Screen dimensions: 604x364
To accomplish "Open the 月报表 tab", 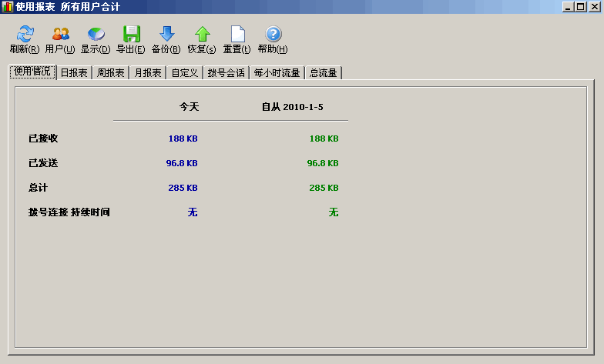I will click(x=148, y=72).
